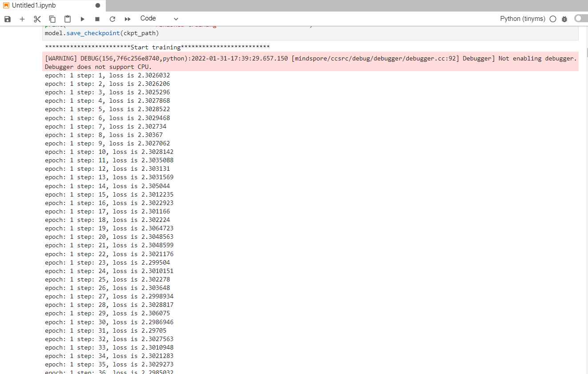Image resolution: width=588 pixels, height=374 pixels.
Task: Click the kernel status circle indicator
Action: pyautogui.click(x=553, y=19)
